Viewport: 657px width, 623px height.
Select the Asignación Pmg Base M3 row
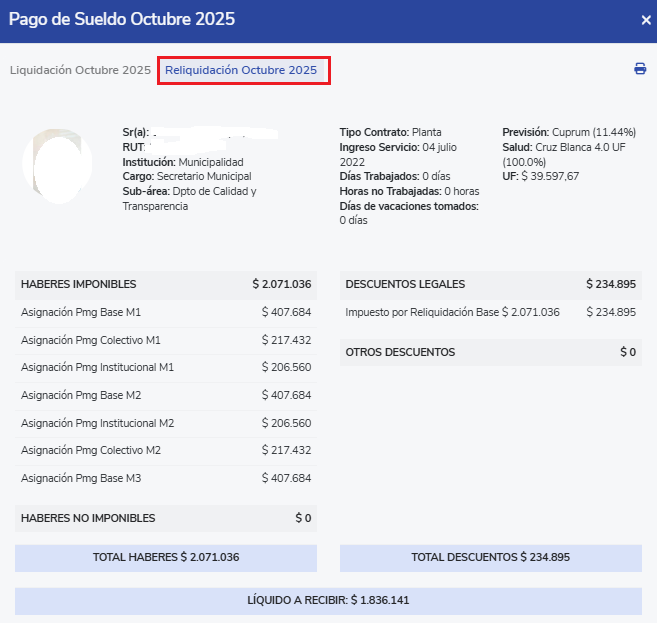pos(165,478)
